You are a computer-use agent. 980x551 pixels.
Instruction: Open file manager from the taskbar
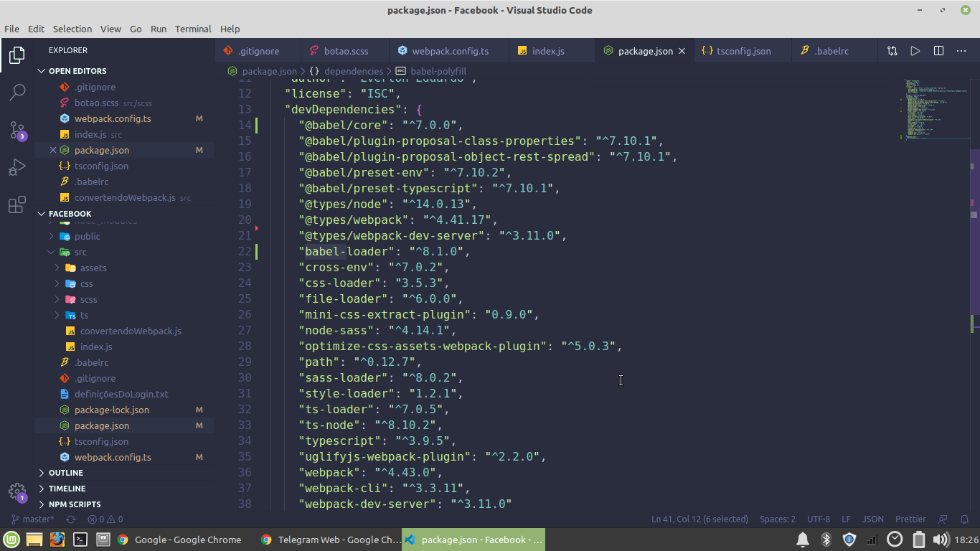point(34,540)
